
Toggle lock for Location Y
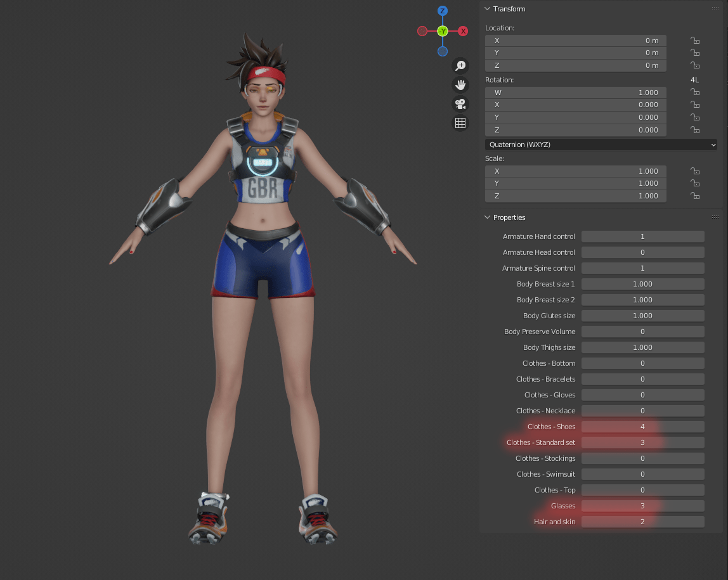[694, 53]
